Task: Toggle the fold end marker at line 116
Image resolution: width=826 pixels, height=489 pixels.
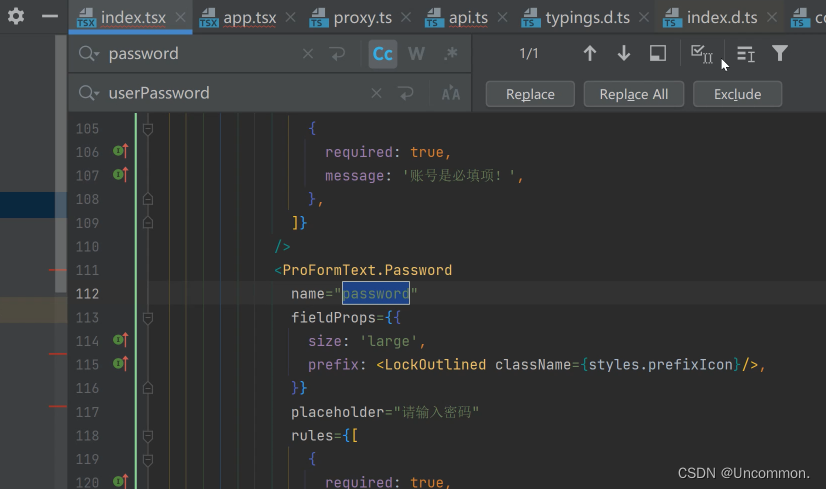Action: pos(148,388)
